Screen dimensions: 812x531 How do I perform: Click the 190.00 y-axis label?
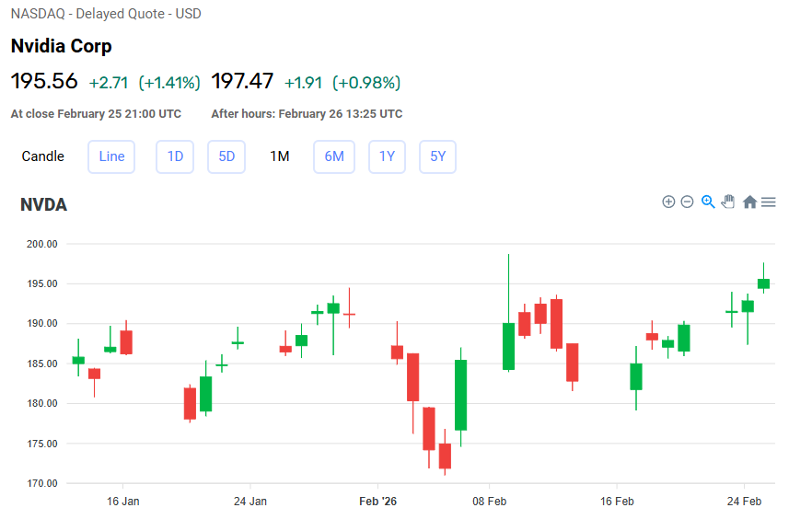[x=42, y=323]
